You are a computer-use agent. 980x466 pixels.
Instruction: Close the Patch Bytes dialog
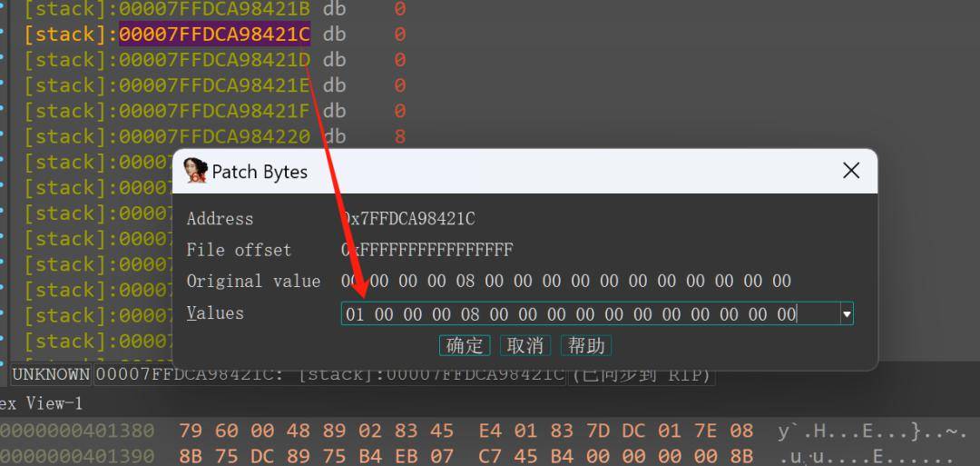[850, 170]
